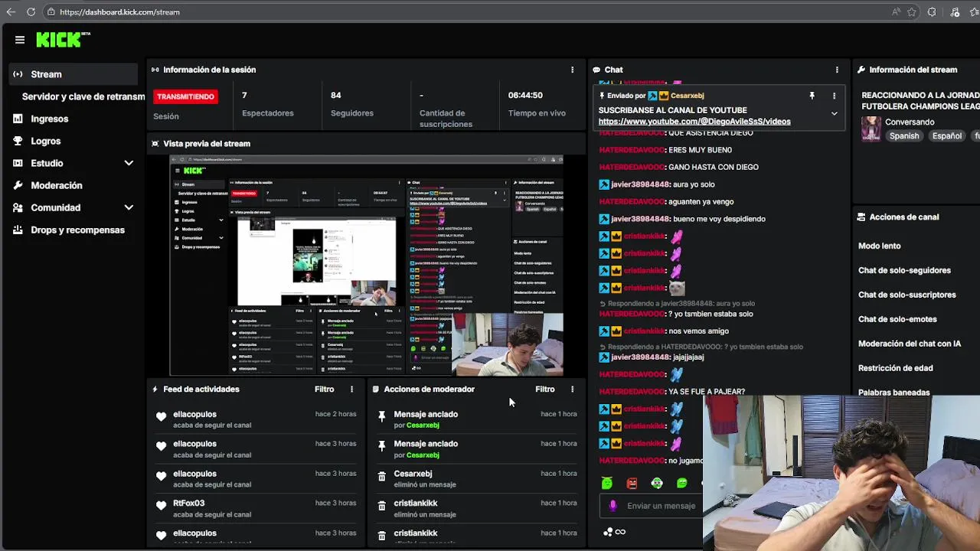Open Acciones de moderador options menu
980x551 pixels.
[572, 389]
